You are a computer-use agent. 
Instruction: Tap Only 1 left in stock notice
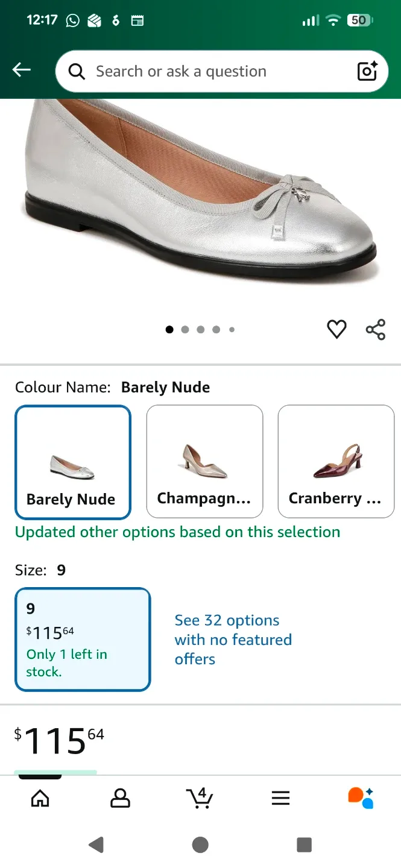(x=67, y=663)
